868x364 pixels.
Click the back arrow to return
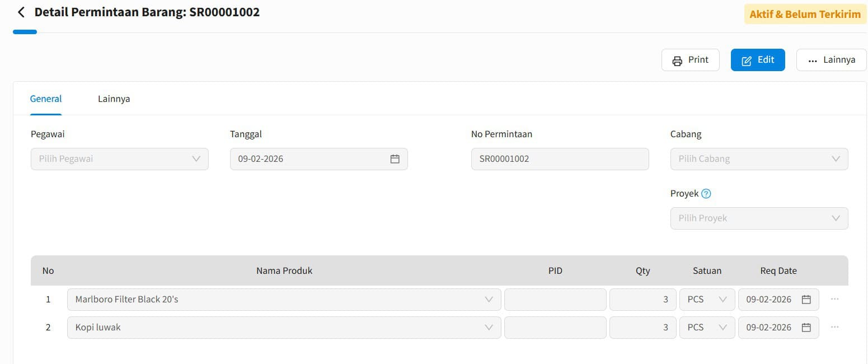21,12
